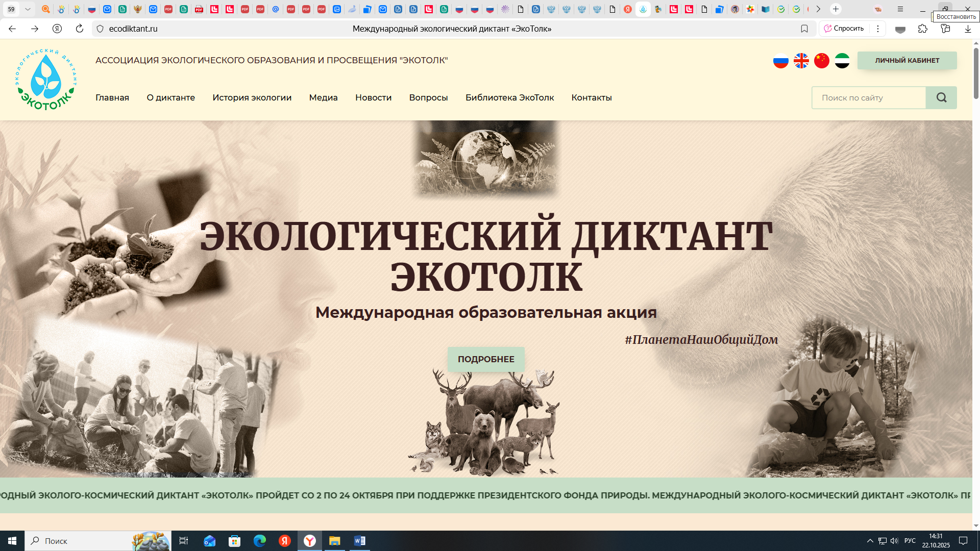The height and width of the screenshot is (551, 980).
Task: Click the Спросить assistant button
Action: [x=844, y=29]
